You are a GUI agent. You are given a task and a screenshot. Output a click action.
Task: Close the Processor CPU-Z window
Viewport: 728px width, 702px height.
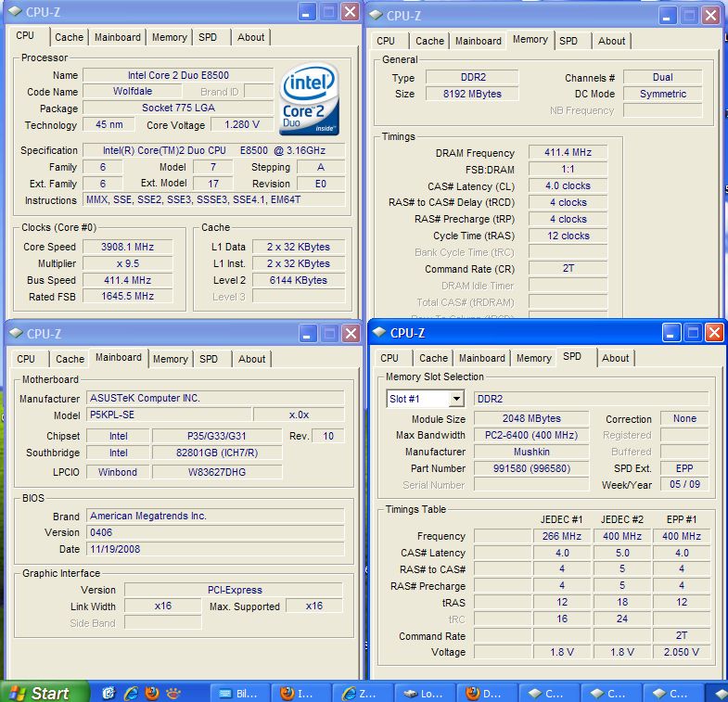click(350, 12)
